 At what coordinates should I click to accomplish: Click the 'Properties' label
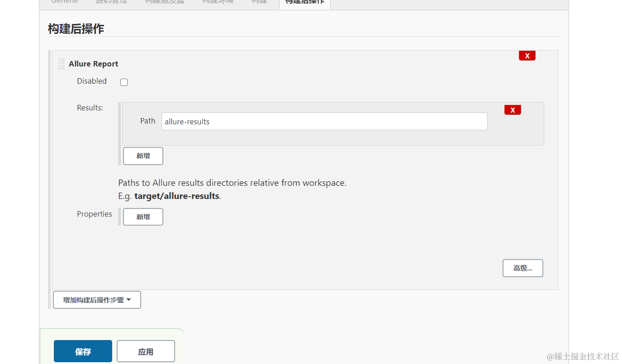point(95,214)
